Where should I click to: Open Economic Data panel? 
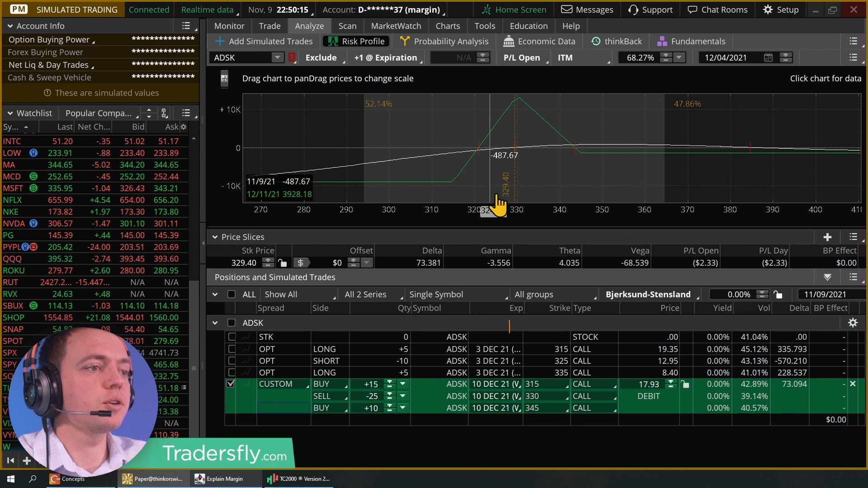click(x=539, y=41)
